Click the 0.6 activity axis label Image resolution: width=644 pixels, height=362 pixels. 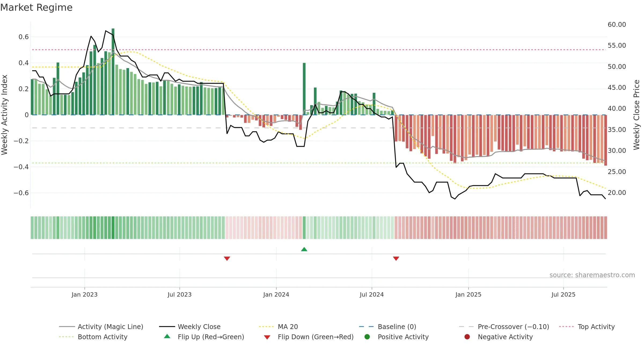coord(24,37)
